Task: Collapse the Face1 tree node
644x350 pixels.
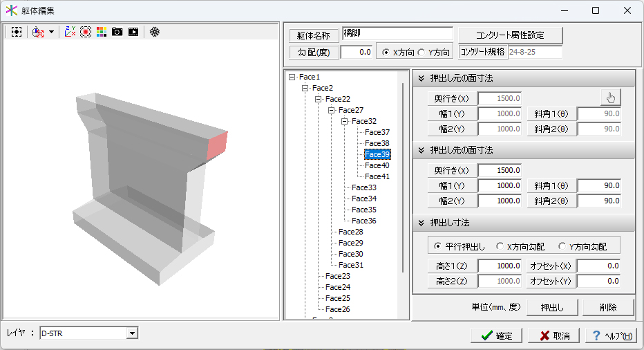Action: tap(292, 77)
